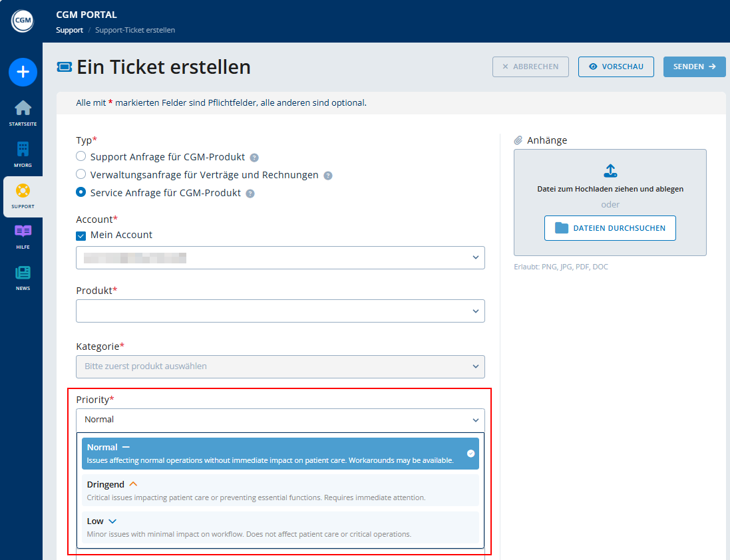
Task: Click the CGM PORTAL title text
Action: [87, 15]
